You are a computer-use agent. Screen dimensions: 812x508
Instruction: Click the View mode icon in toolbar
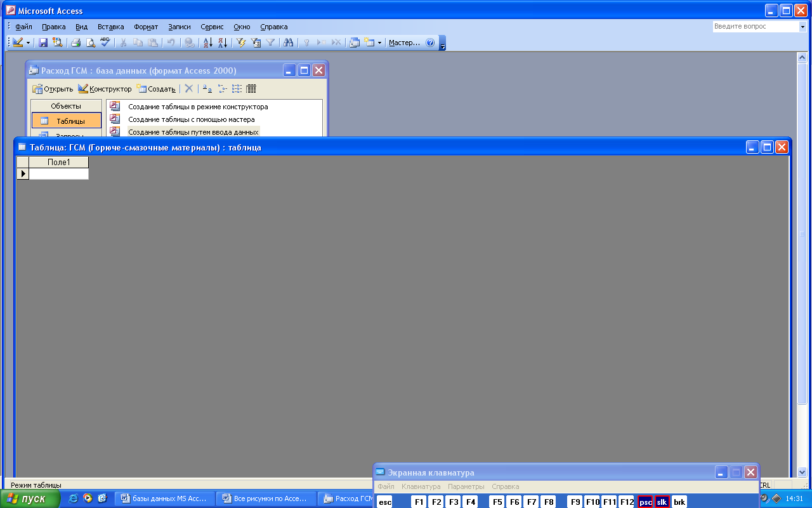[18, 43]
